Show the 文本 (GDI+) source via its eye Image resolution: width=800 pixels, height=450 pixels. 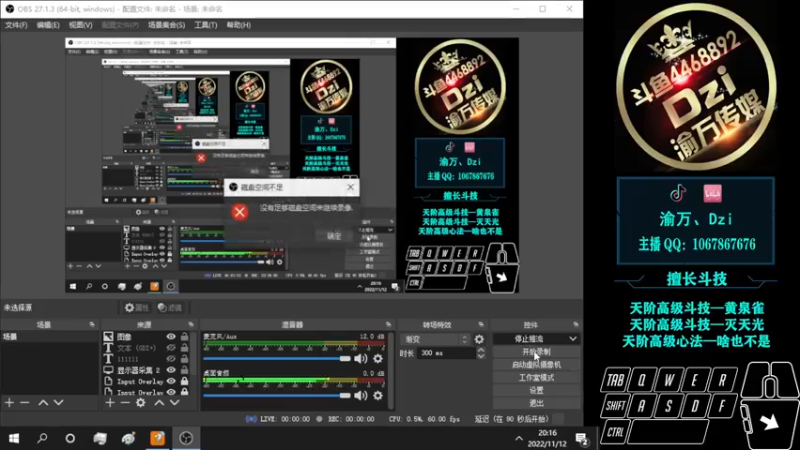(171, 348)
